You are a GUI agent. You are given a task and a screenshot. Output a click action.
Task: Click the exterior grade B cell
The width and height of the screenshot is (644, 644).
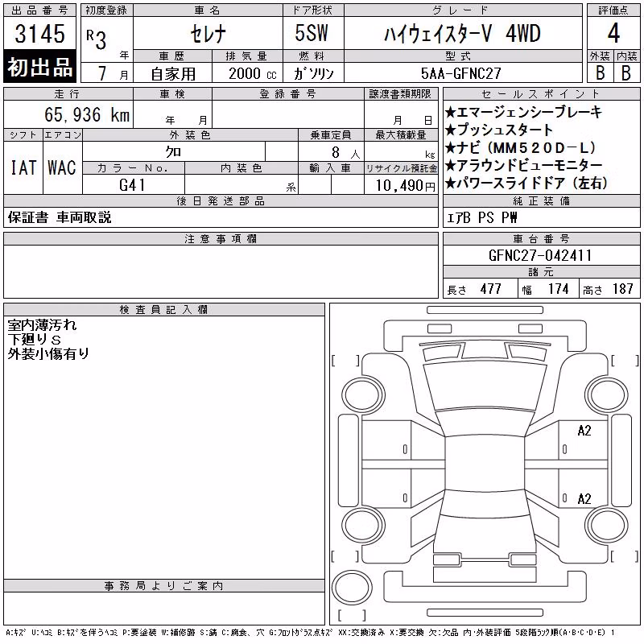(600, 72)
